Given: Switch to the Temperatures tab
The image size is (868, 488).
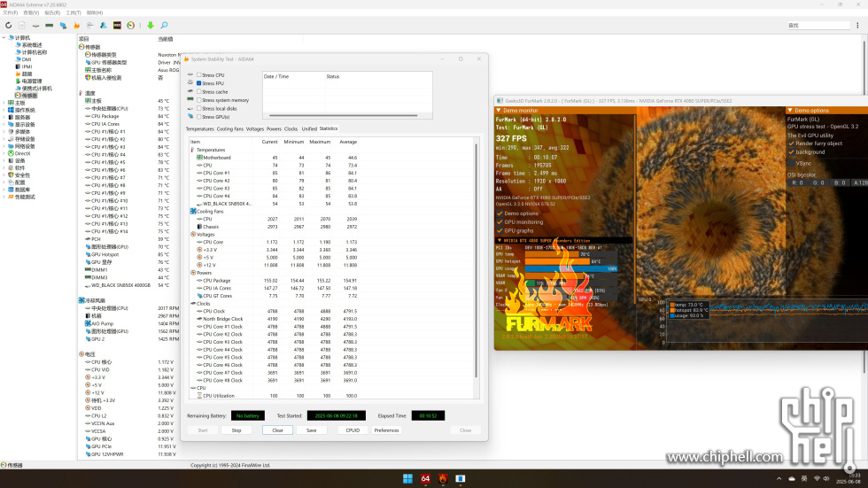Looking at the screenshot, I should [199, 129].
